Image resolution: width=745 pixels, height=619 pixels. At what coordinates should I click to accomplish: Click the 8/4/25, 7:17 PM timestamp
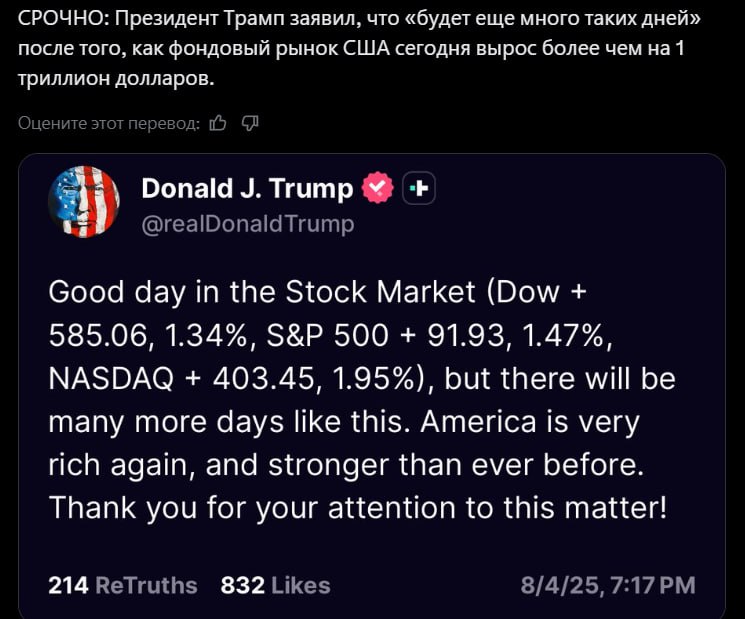pos(608,585)
